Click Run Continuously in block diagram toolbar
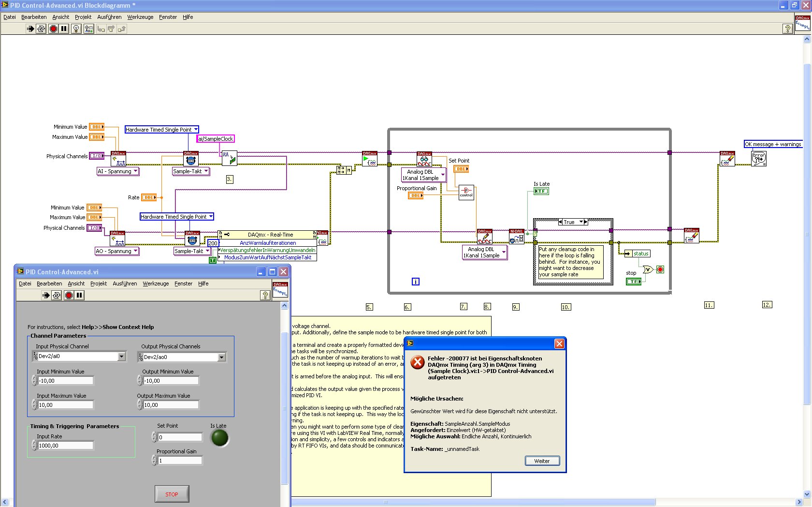Viewport: 812px width, 507px height. click(41, 29)
